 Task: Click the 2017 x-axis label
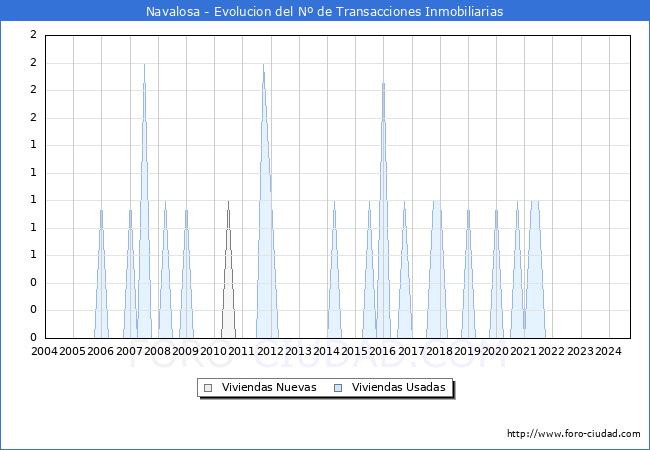click(411, 351)
